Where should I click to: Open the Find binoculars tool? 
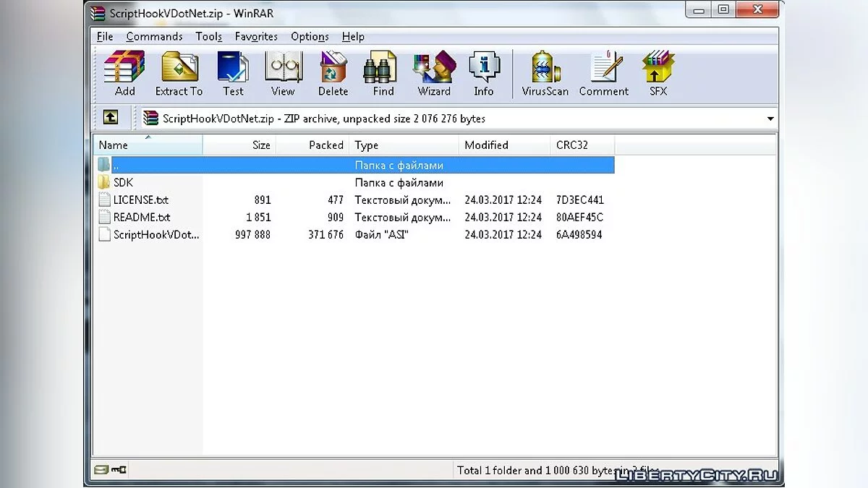pyautogui.click(x=383, y=74)
